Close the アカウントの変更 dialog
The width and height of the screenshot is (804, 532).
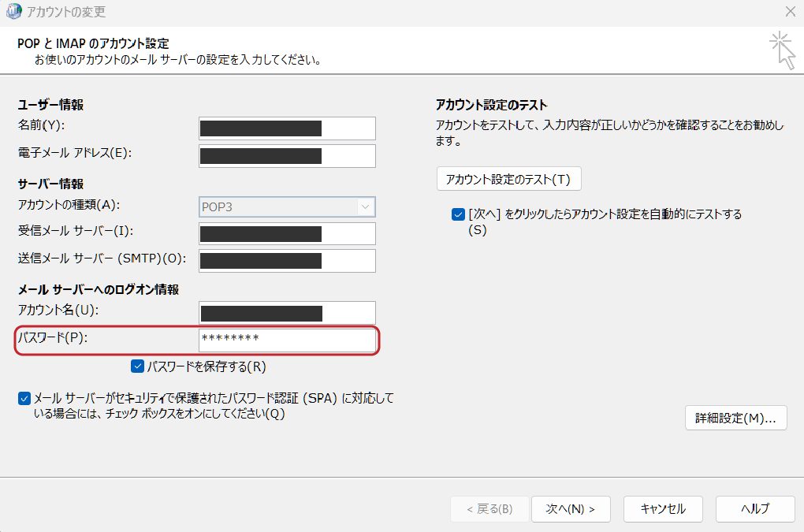(790, 11)
